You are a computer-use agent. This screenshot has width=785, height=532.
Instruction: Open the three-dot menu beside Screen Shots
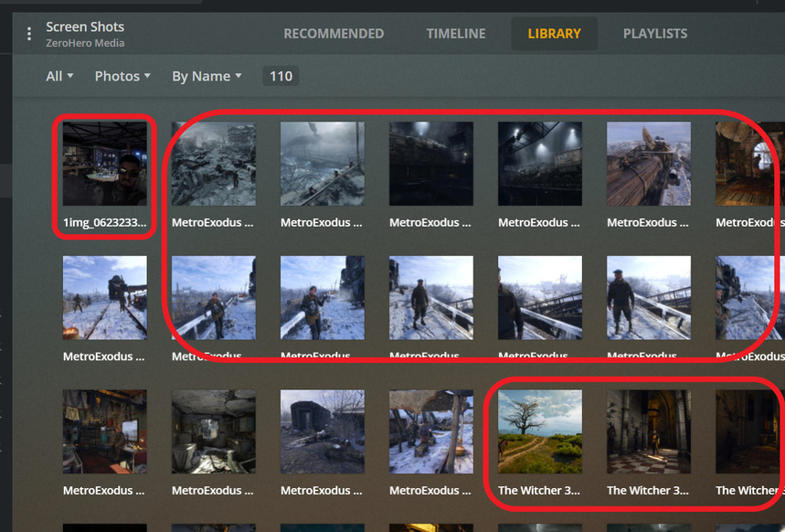click(x=29, y=34)
